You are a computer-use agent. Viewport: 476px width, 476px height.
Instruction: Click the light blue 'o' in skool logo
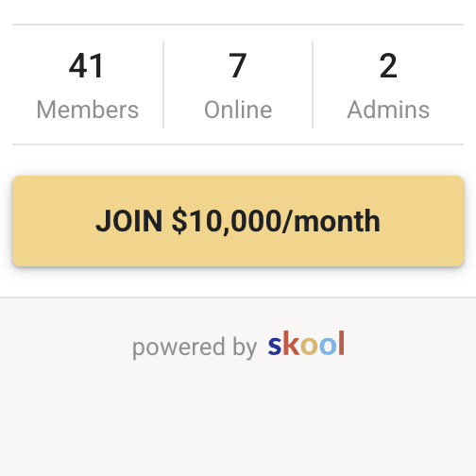coord(328,346)
